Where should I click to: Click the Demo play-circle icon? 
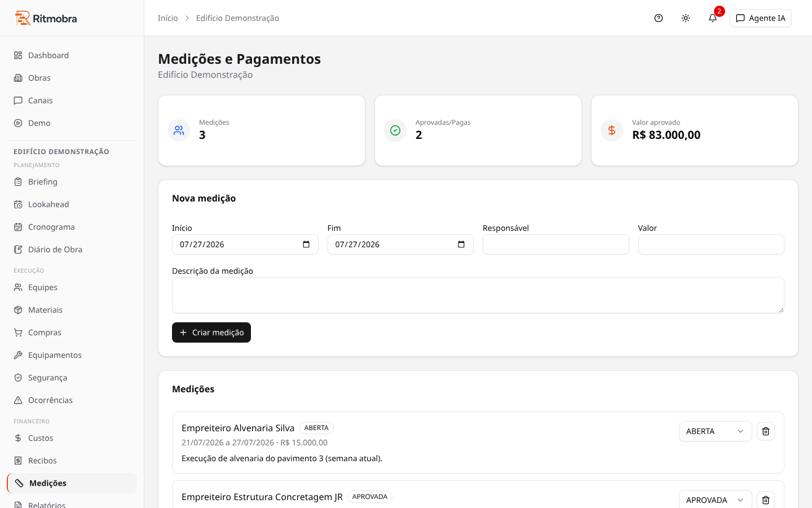coord(18,123)
